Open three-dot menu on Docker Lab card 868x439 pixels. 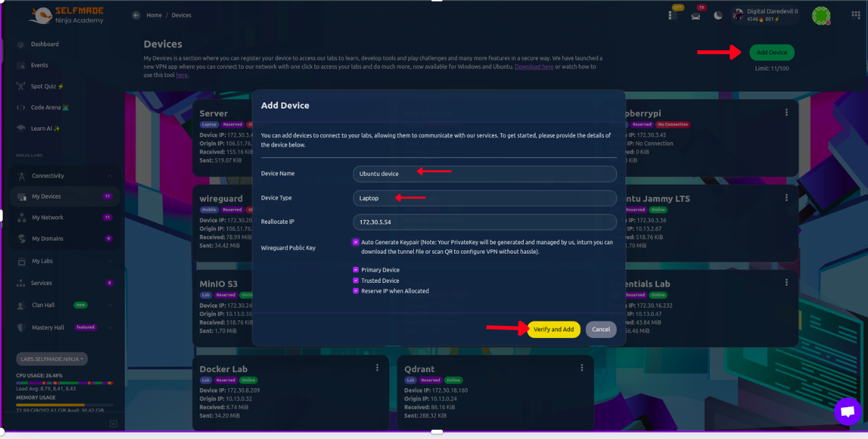click(377, 368)
